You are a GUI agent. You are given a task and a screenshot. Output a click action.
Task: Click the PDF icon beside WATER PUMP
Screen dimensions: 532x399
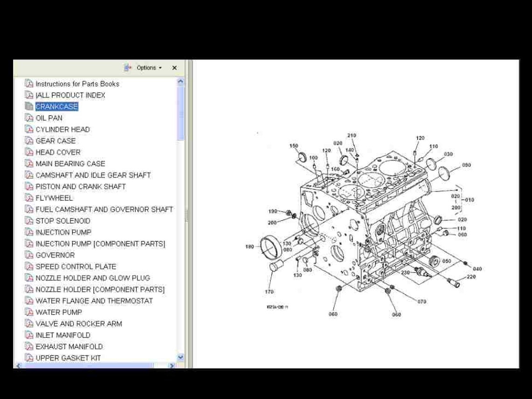click(x=29, y=312)
